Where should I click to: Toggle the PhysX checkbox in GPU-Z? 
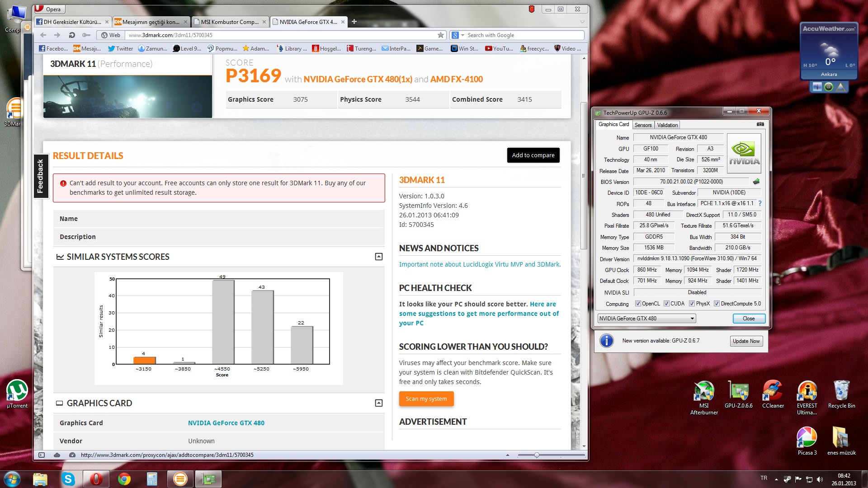click(692, 304)
